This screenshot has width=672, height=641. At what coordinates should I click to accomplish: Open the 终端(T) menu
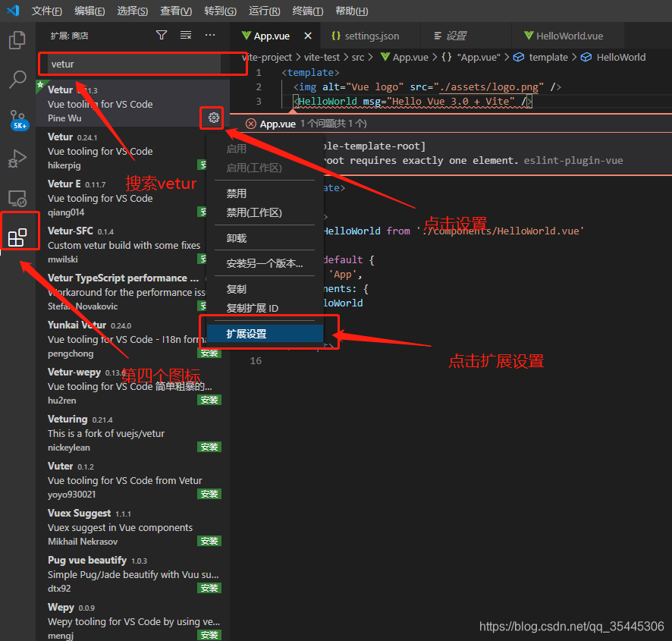308,11
